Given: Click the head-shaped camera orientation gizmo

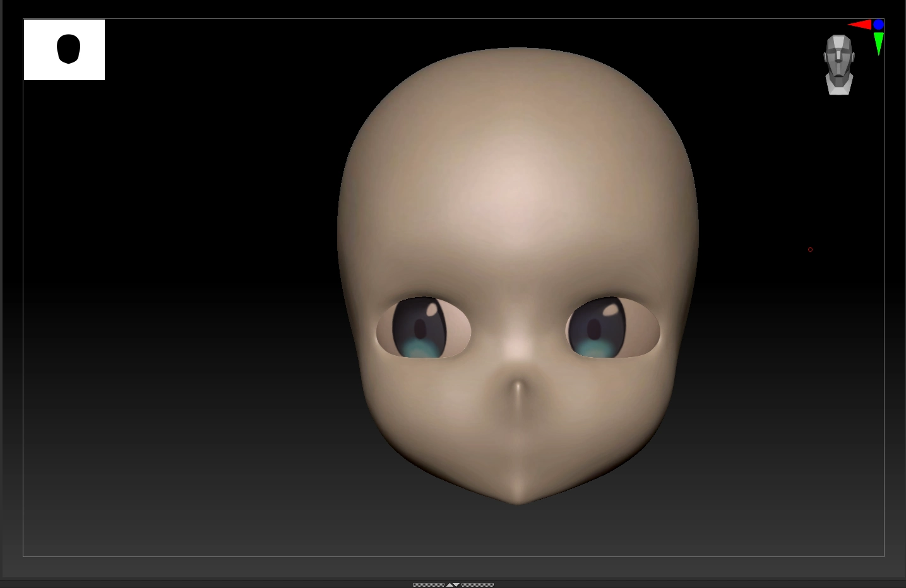Looking at the screenshot, I should pyautogui.click(x=839, y=65).
